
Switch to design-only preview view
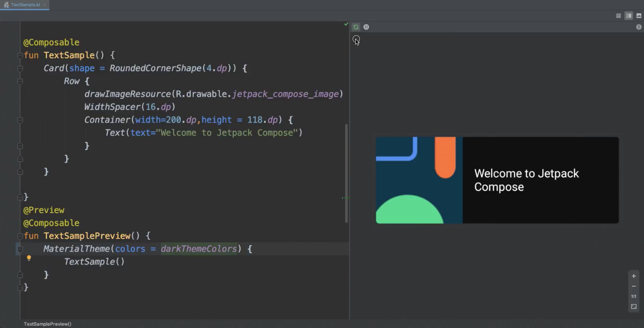[639, 16]
